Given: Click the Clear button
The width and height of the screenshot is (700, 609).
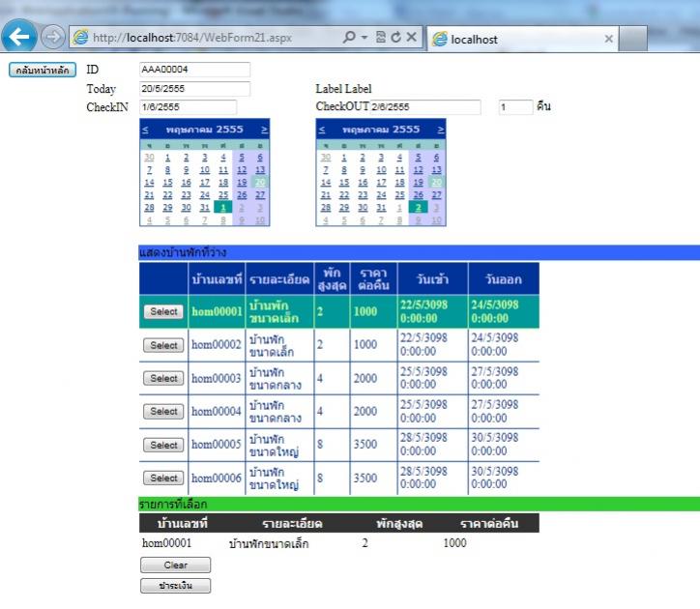Looking at the screenshot, I should click(175, 565).
